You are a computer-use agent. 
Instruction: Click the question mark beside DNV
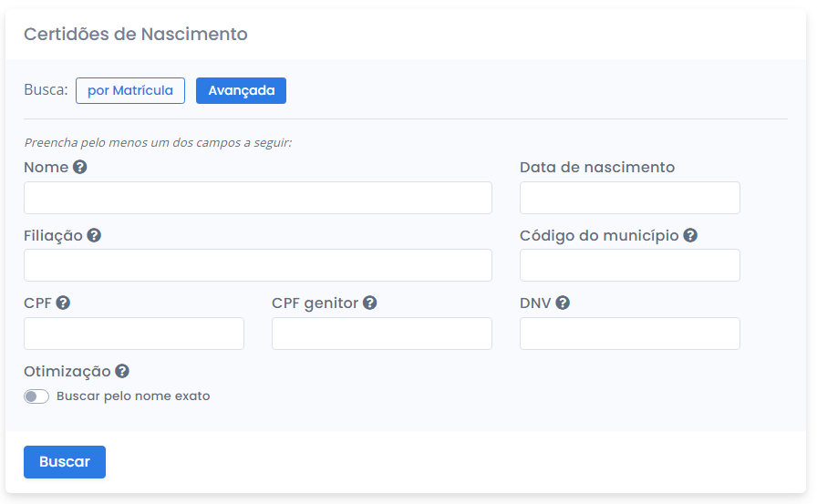click(x=563, y=303)
